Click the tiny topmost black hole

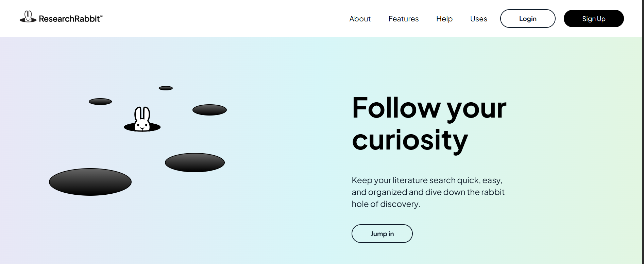point(166,88)
